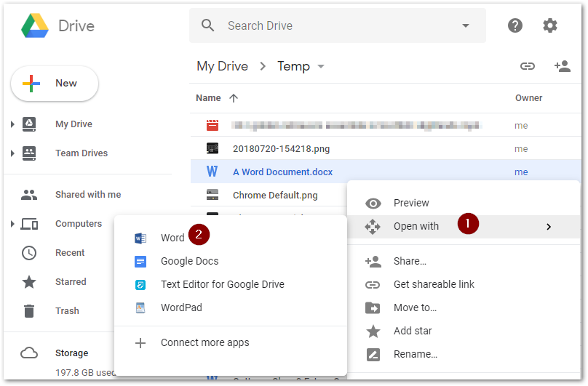Open the Temp folder dropdown arrow
Viewport: 588px width, 386px height.
point(321,67)
